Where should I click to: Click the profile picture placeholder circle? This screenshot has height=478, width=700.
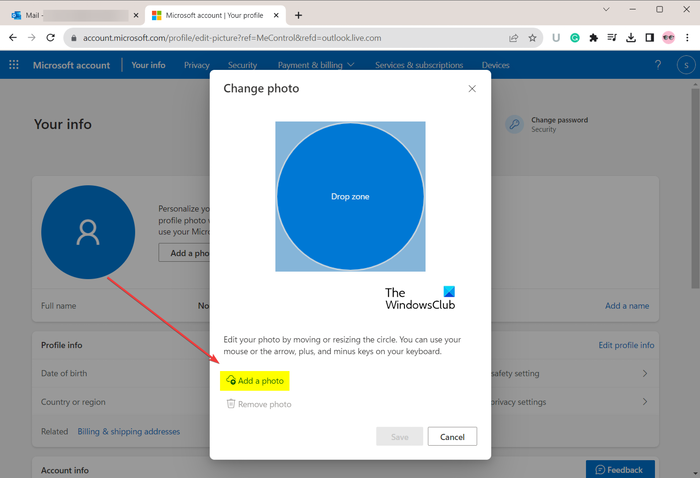(x=88, y=232)
